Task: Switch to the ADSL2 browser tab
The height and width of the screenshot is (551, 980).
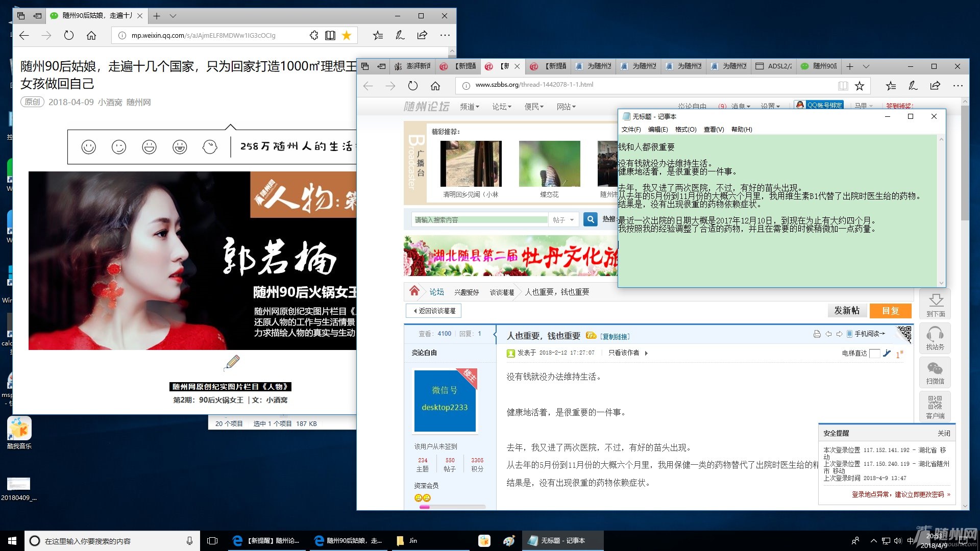Action: click(x=774, y=66)
